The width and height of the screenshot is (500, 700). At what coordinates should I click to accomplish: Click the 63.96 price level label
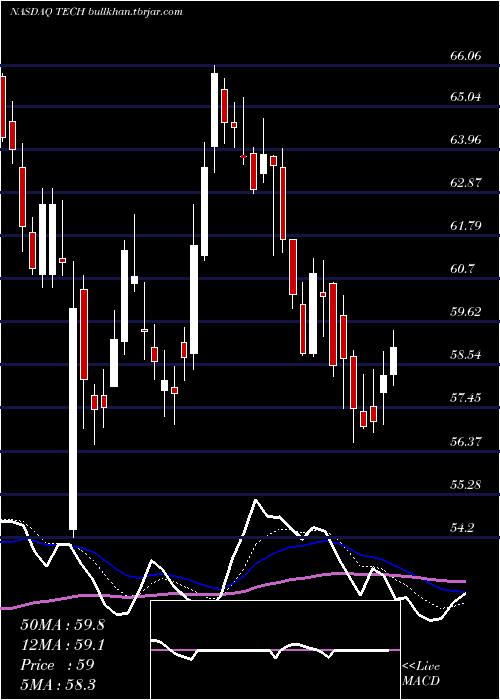click(466, 140)
